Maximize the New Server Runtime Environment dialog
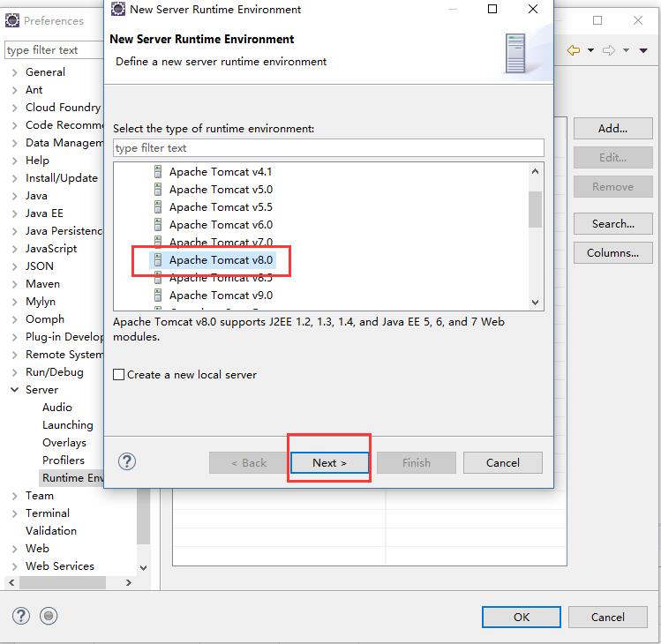Screen dimensions: 661x644 click(x=492, y=10)
